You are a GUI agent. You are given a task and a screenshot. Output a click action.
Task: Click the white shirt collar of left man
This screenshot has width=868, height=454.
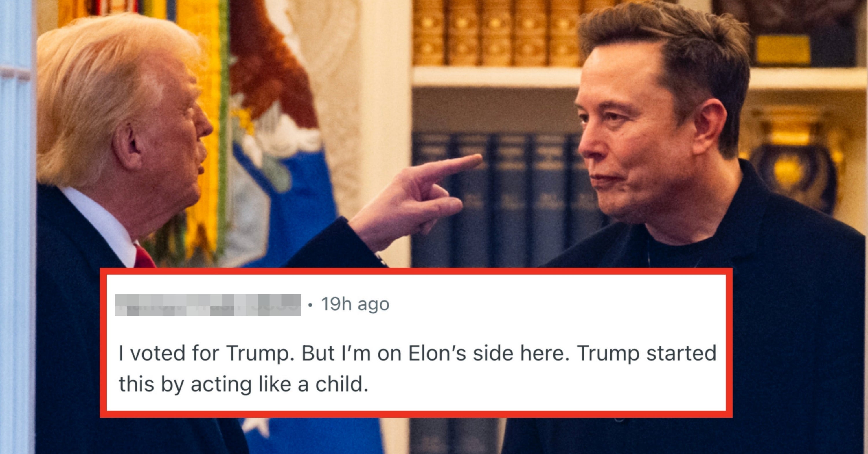[x=101, y=222]
